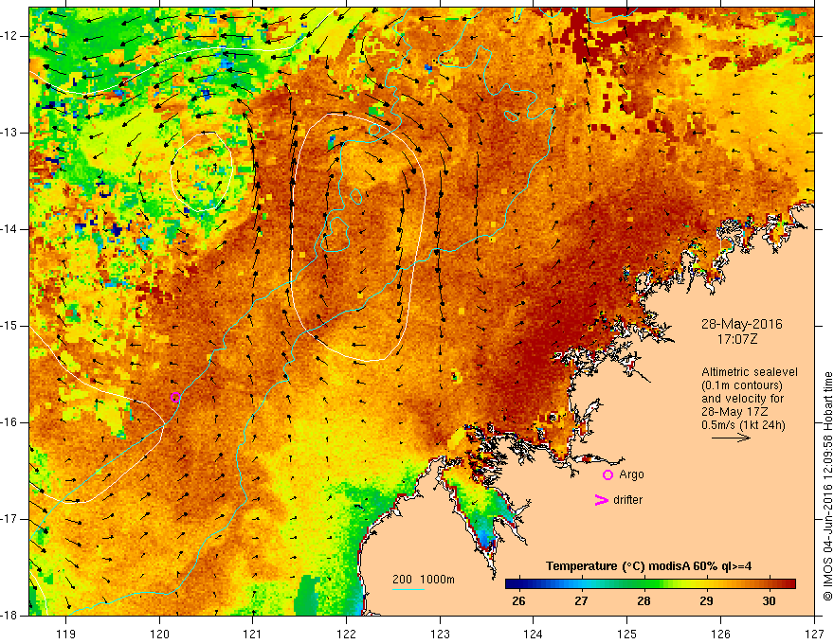Click the 'Argo' legend label
Screen dimensions: 834x644
(x=631, y=475)
